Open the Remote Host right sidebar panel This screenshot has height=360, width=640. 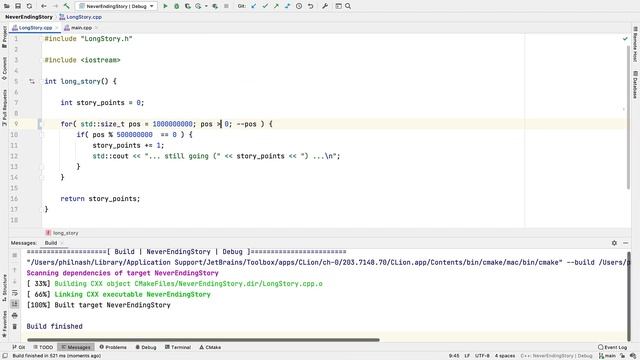point(636,44)
